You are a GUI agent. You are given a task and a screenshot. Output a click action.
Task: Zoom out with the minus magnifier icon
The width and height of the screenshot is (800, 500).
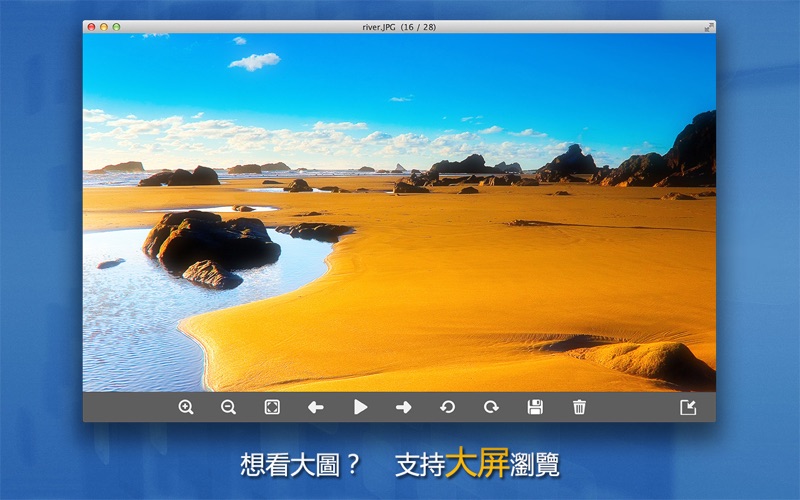point(228,407)
